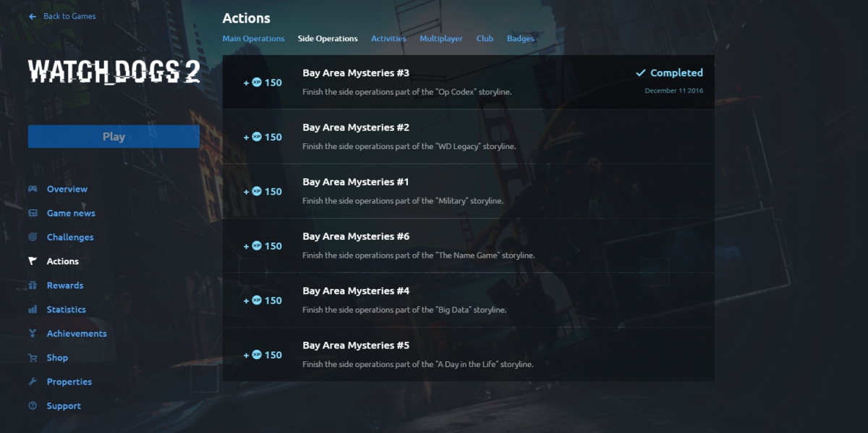Viewport: 868px width, 433px height.
Task: Select the Bay Area Mysteries #1 title
Action: [356, 182]
